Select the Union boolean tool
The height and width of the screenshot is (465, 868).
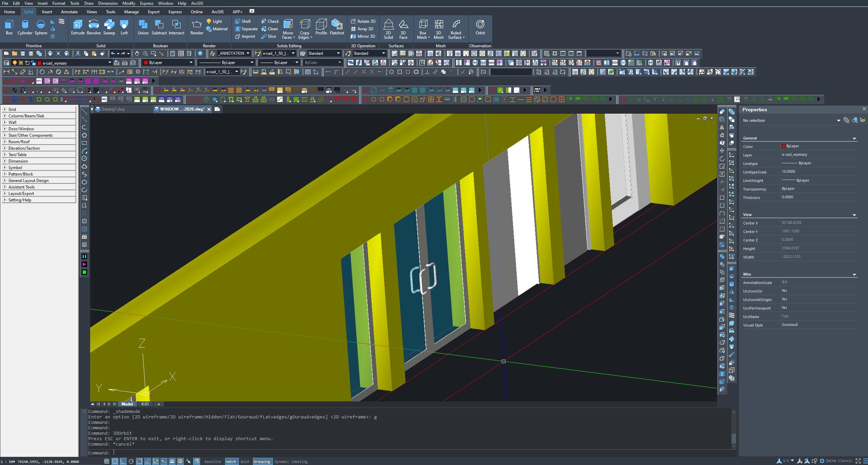point(143,27)
